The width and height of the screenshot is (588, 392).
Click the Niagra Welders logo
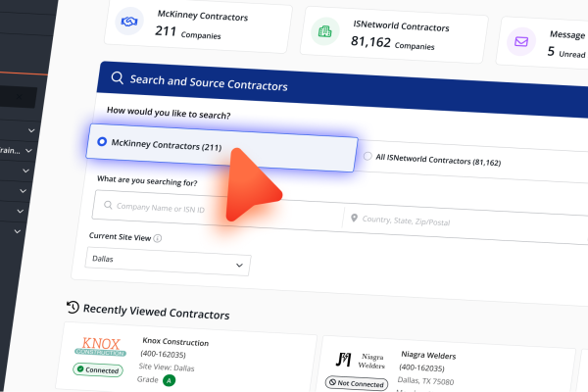361,360
